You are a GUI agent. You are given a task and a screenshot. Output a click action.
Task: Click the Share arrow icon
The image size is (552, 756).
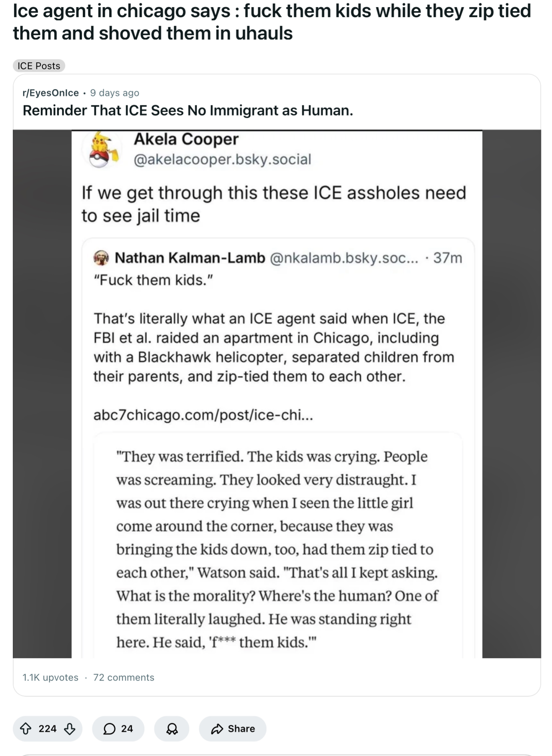pos(217,728)
